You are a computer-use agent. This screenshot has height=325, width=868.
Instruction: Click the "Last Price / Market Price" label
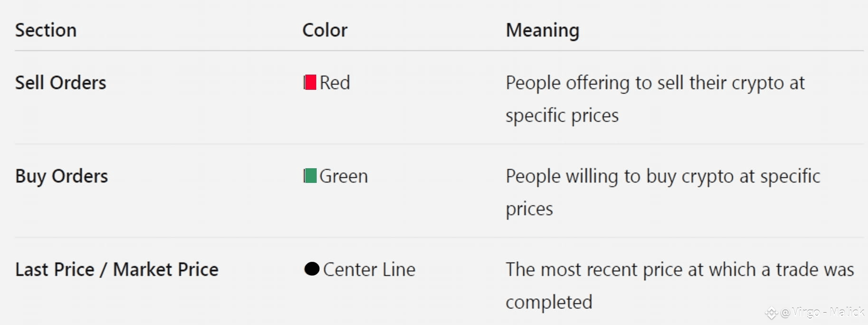pyautogui.click(x=117, y=269)
